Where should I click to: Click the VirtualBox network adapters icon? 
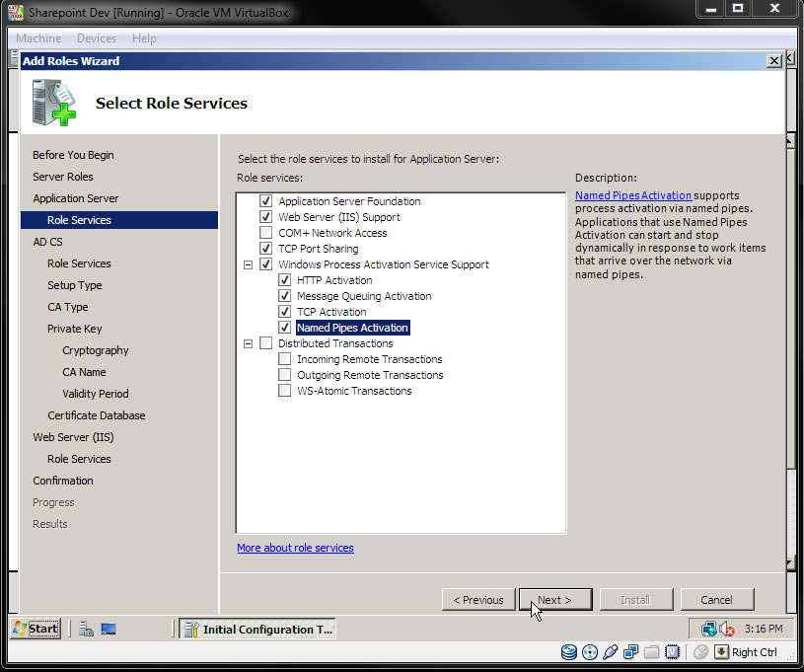click(630, 652)
